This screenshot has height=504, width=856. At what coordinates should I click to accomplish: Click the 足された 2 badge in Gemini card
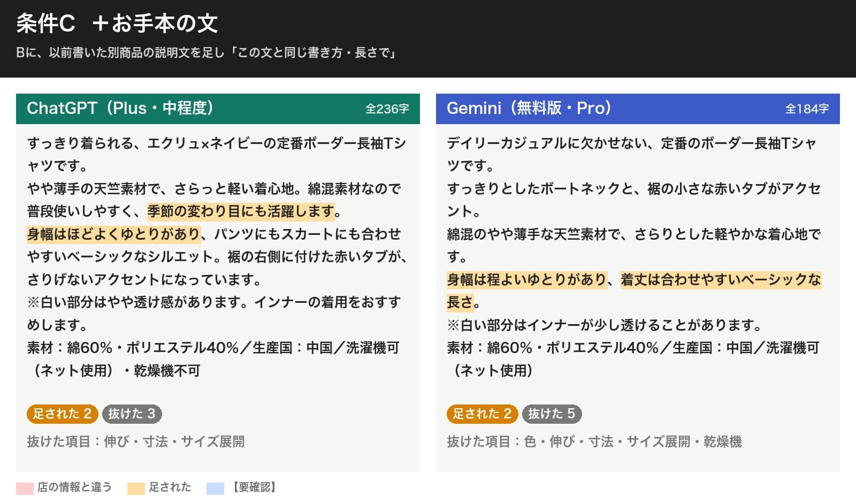tap(482, 414)
